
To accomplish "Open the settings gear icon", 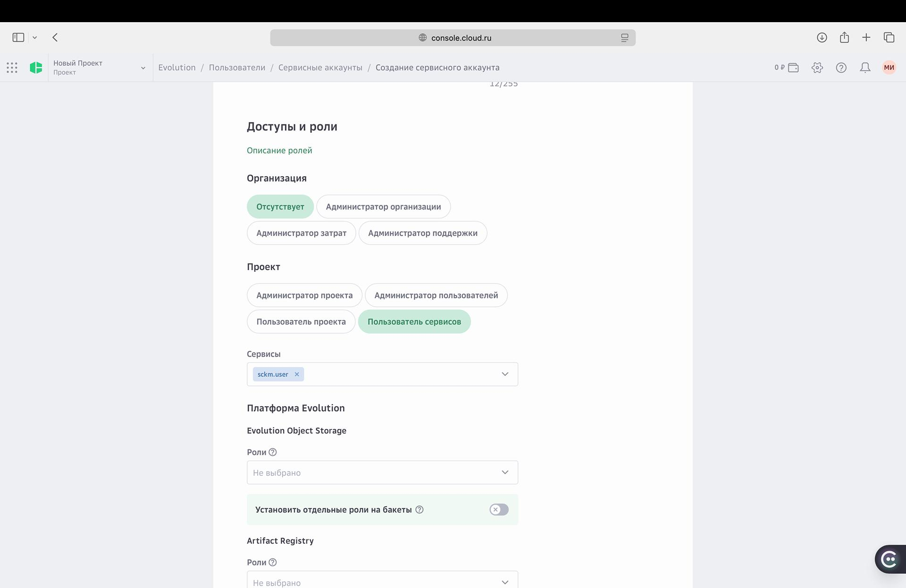I will pos(817,67).
